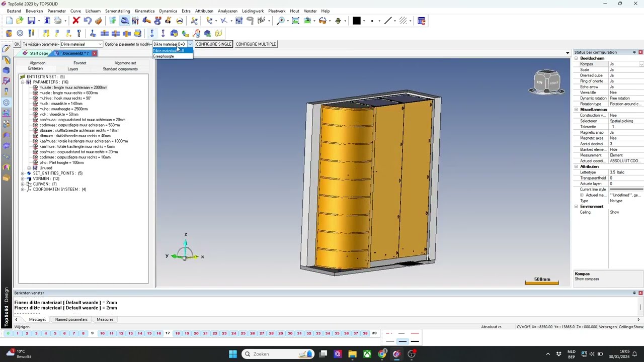This screenshot has width=644, height=362.
Task: Toggle the CV=Off status bar indicator
Action: point(525,327)
